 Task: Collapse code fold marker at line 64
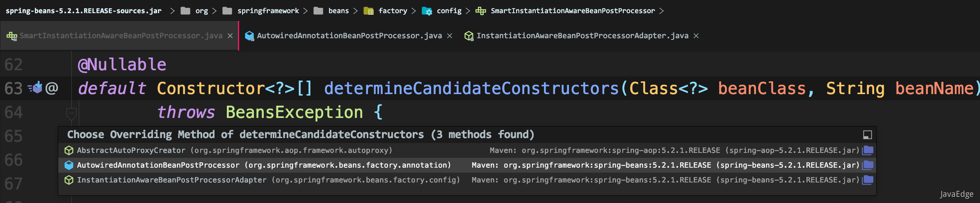(71, 112)
